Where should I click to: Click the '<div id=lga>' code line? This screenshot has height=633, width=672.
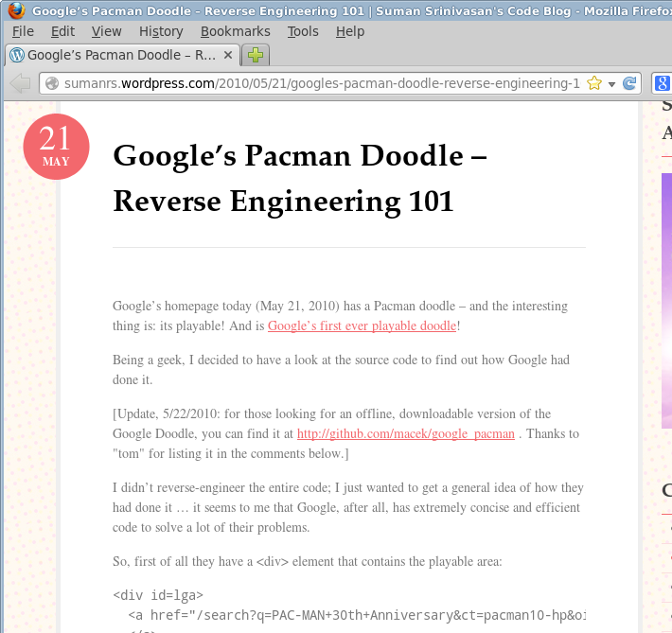[x=158, y=595]
